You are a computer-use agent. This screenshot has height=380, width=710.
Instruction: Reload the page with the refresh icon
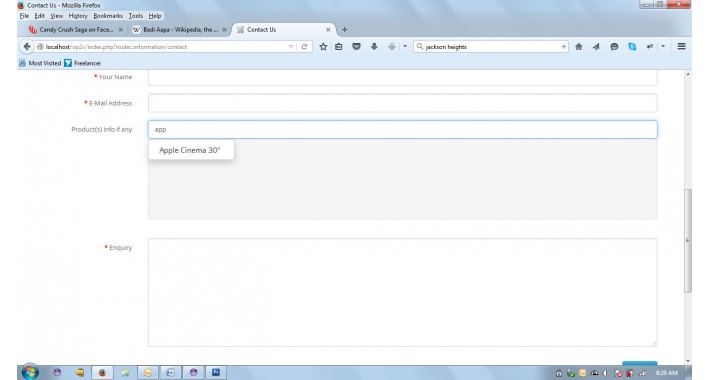point(304,47)
